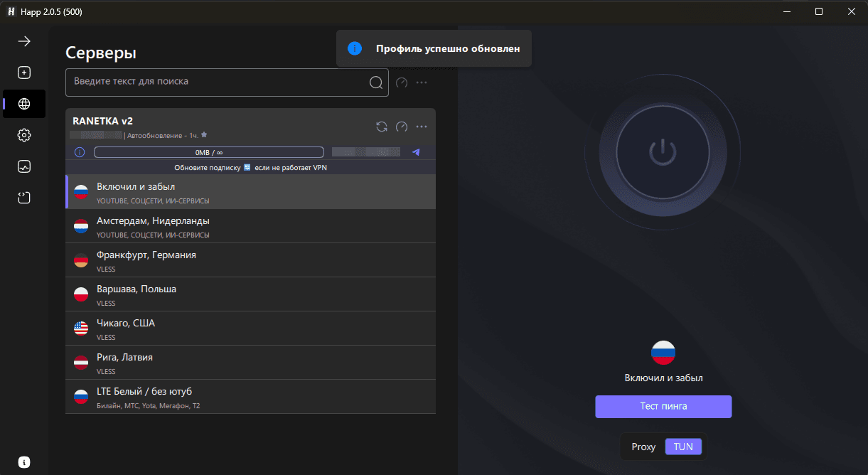Click Автообновление - 1ч. label
This screenshot has height=475, width=868.
(x=163, y=135)
